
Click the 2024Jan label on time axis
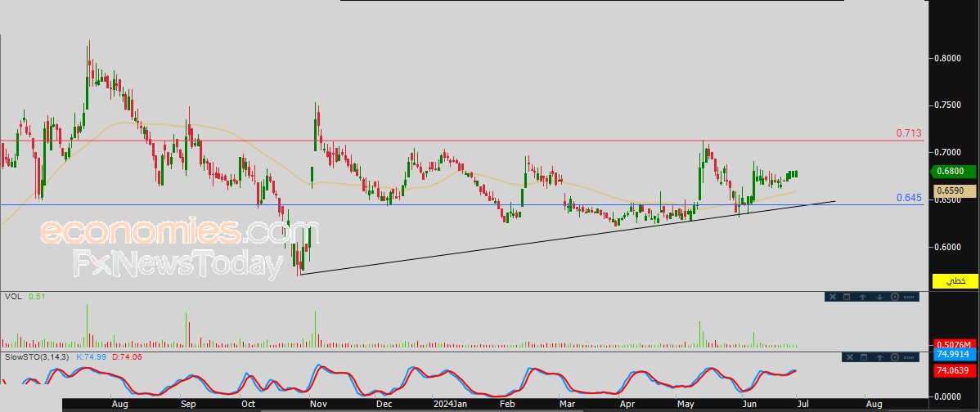click(450, 405)
